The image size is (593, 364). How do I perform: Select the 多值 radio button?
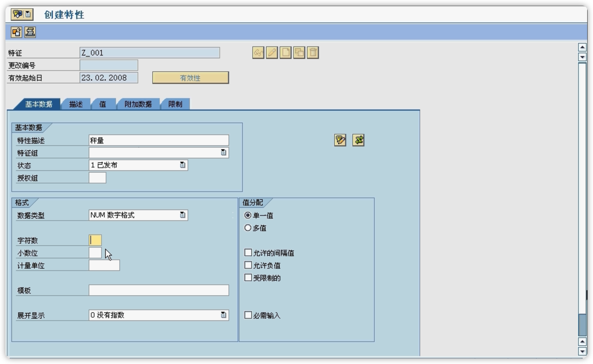point(248,228)
